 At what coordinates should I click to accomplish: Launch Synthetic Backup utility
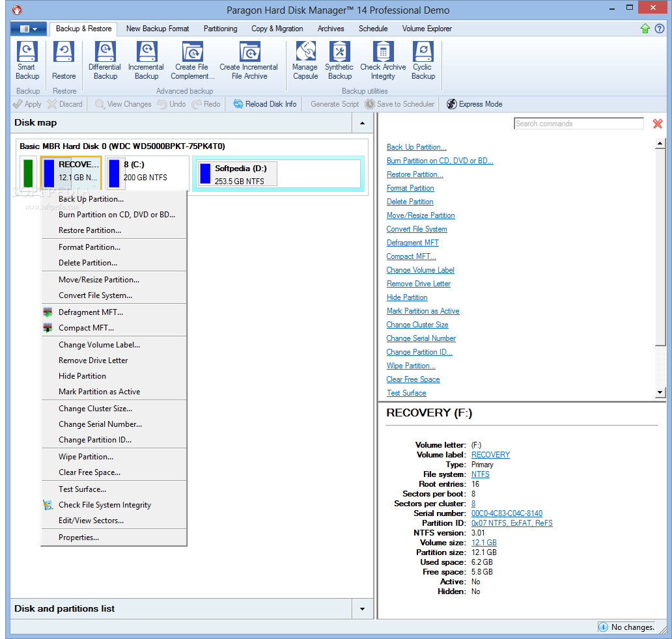click(339, 61)
